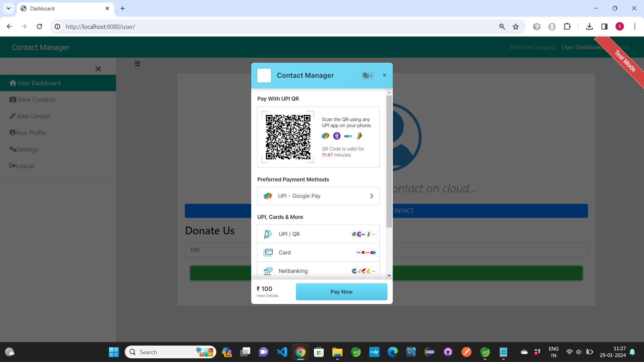The image size is (644, 362).
Task: Close the payment modal with X
Action: coord(385,75)
